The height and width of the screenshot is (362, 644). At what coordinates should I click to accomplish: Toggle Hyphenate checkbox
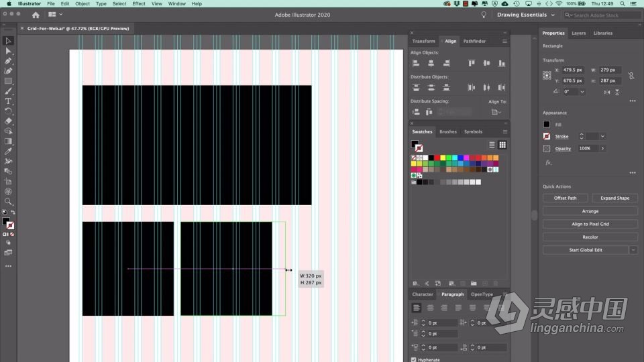coord(414,359)
